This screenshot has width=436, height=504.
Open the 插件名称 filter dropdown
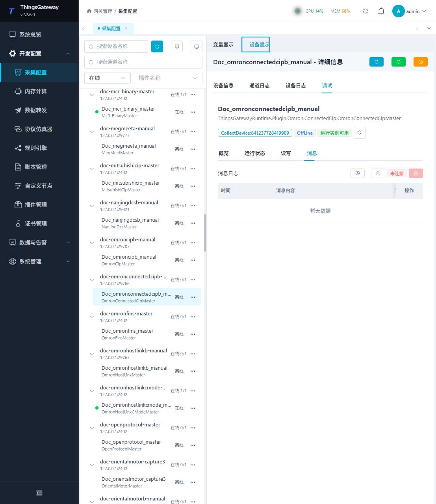coord(168,78)
